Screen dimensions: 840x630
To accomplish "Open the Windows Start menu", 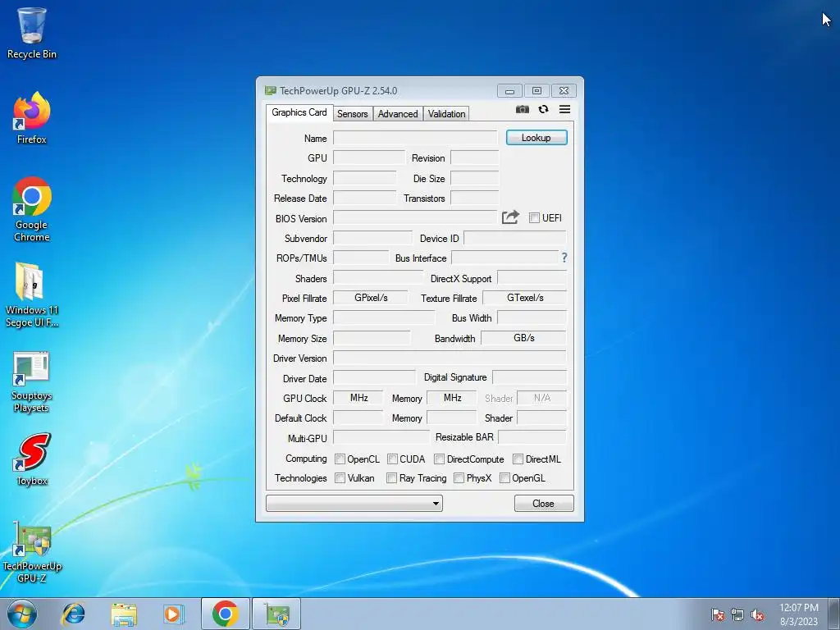I will pyautogui.click(x=22, y=614).
